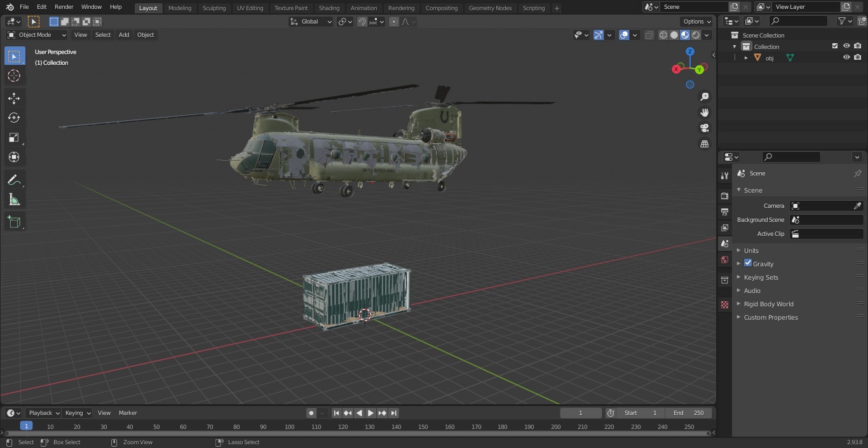Hide the obj object via eye icon
This screenshot has width=868, height=448.
[x=846, y=57]
